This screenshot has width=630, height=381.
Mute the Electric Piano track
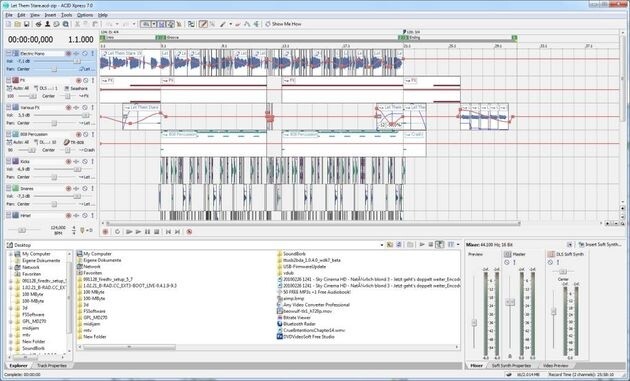click(85, 53)
